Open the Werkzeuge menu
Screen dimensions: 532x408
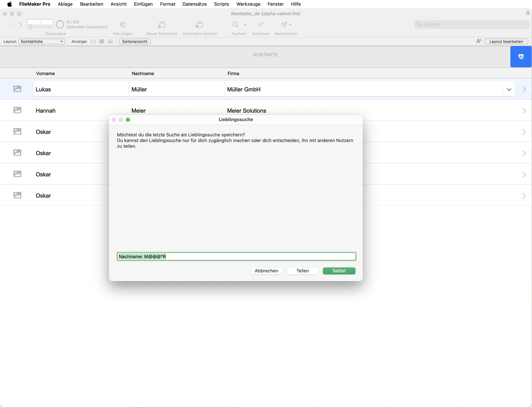(x=248, y=4)
